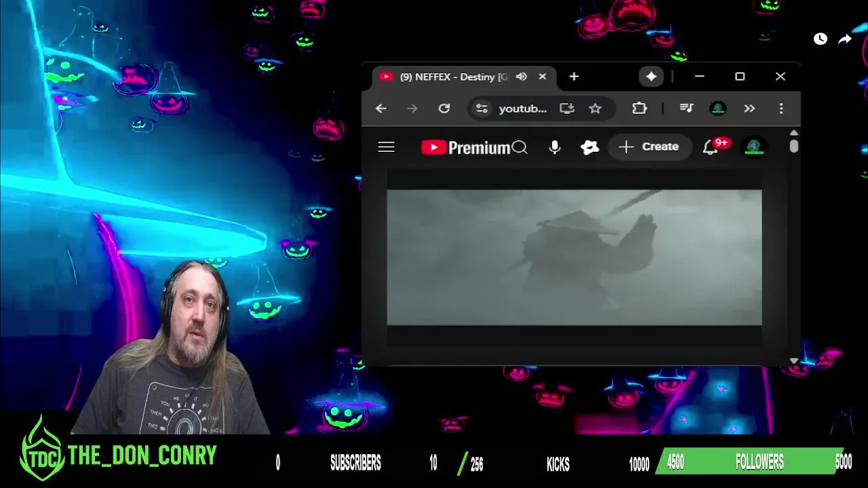Open the media controls toolbar icon
868x488 pixels.
pyautogui.click(x=686, y=108)
